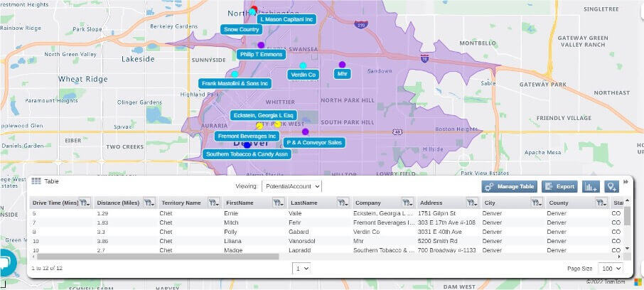Click the add location pin icon button

click(x=611, y=186)
